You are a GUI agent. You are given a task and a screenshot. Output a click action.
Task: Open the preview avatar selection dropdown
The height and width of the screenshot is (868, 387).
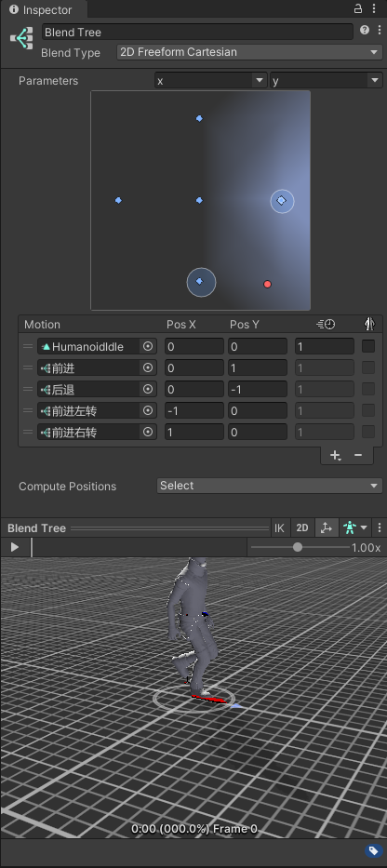tap(354, 528)
